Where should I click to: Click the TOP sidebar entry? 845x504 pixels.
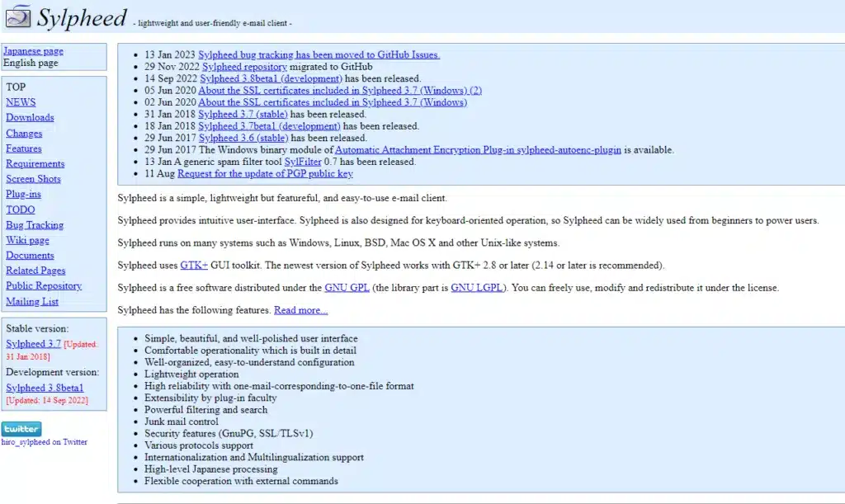[x=16, y=87]
